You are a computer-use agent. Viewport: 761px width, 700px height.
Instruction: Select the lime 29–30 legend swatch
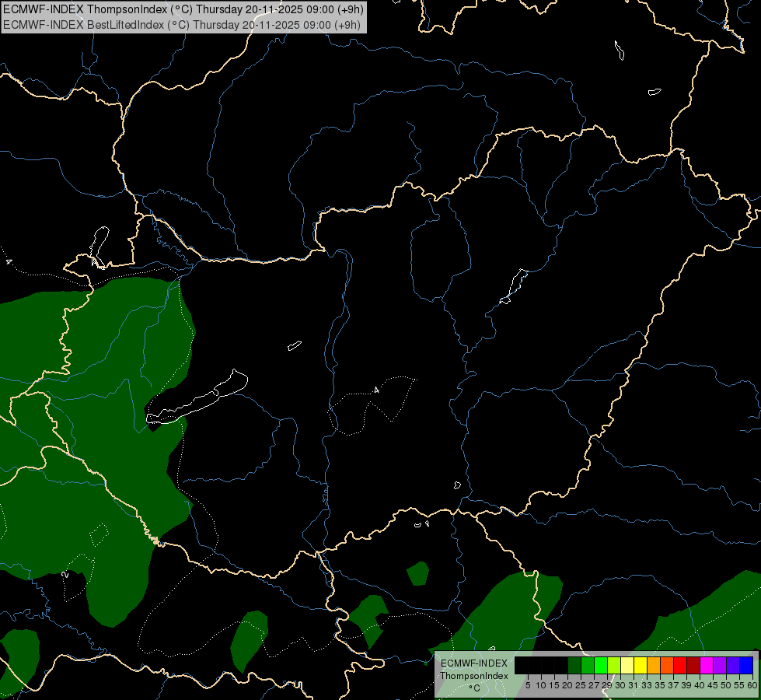[614, 665]
